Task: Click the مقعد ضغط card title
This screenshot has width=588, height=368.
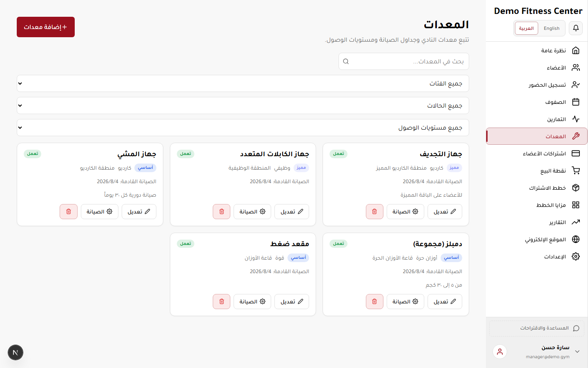Action: tap(290, 244)
